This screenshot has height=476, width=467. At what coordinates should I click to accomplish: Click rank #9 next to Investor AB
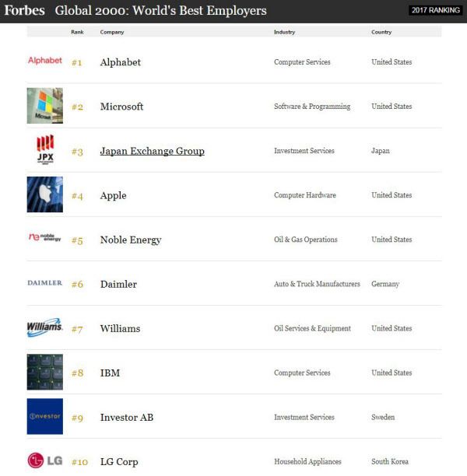77,418
